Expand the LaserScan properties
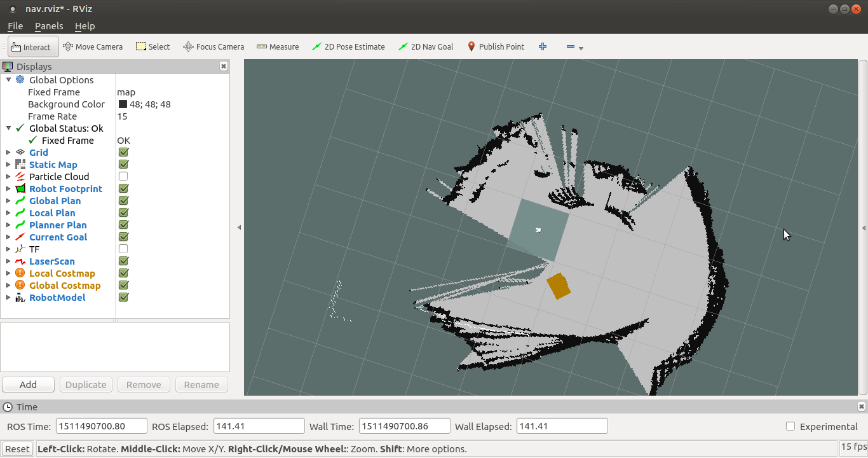The width and height of the screenshot is (868, 458). click(x=8, y=261)
